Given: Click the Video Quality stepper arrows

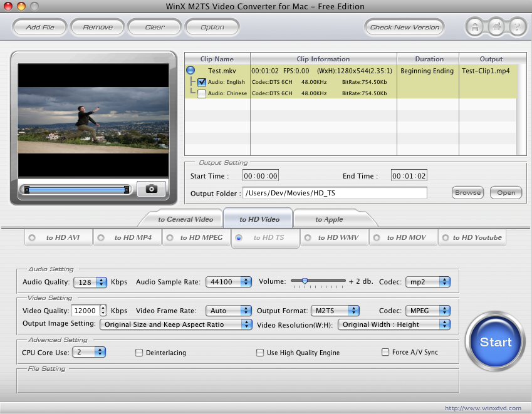Looking at the screenshot, I should click(103, 310).
